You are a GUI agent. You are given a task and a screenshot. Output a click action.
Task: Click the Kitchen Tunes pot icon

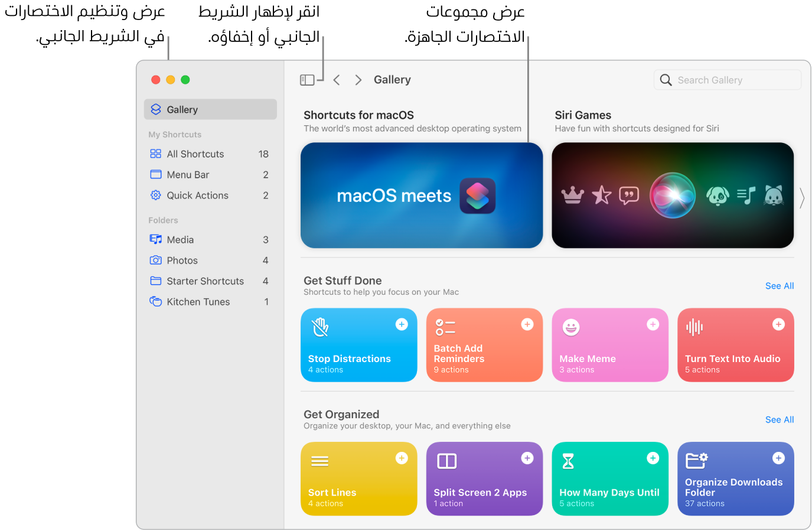[156, 301]
